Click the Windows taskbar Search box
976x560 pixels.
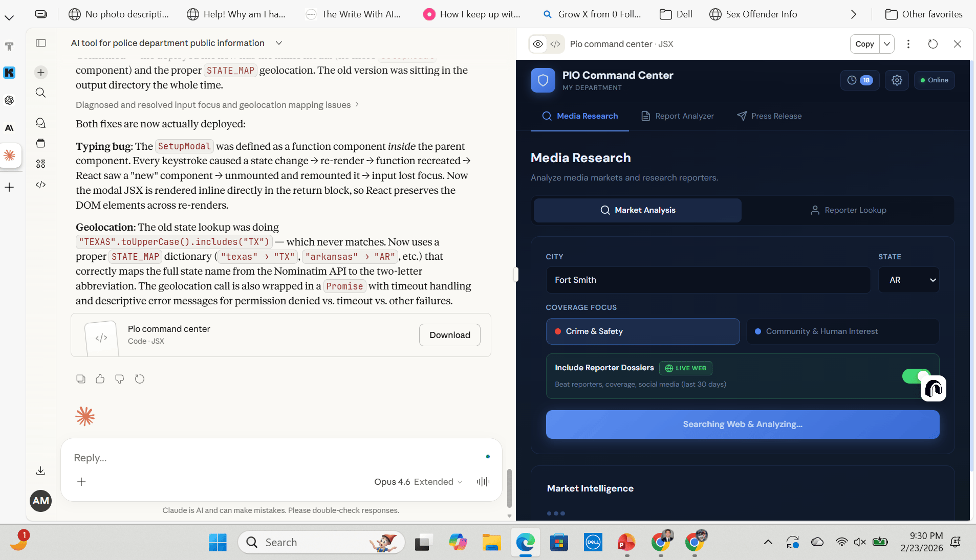coord(321,542)
